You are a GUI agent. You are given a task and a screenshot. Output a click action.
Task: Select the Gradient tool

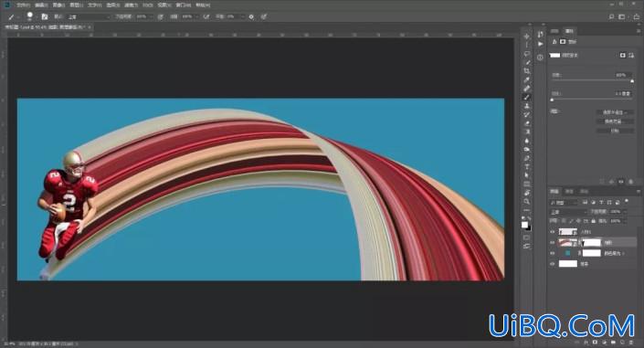527,132
